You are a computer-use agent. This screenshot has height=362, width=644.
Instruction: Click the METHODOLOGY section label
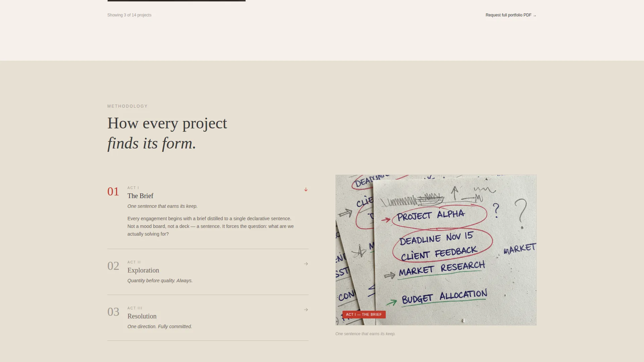point(127,106)
